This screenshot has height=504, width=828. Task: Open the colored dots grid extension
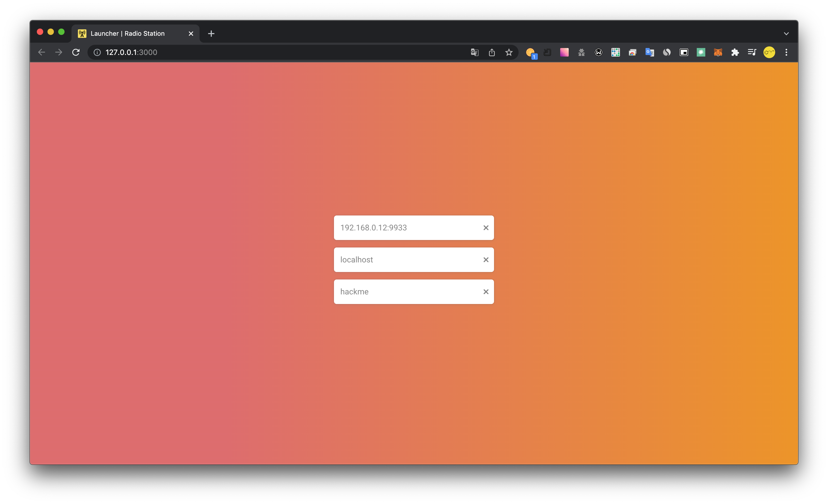616,53
